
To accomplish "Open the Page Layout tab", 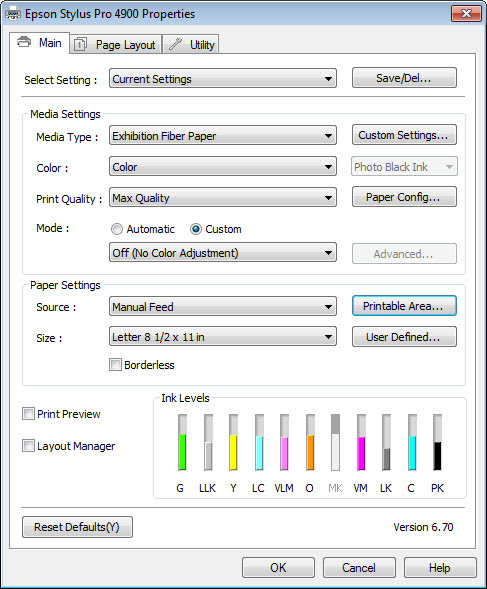I will (x=116, y=45).
